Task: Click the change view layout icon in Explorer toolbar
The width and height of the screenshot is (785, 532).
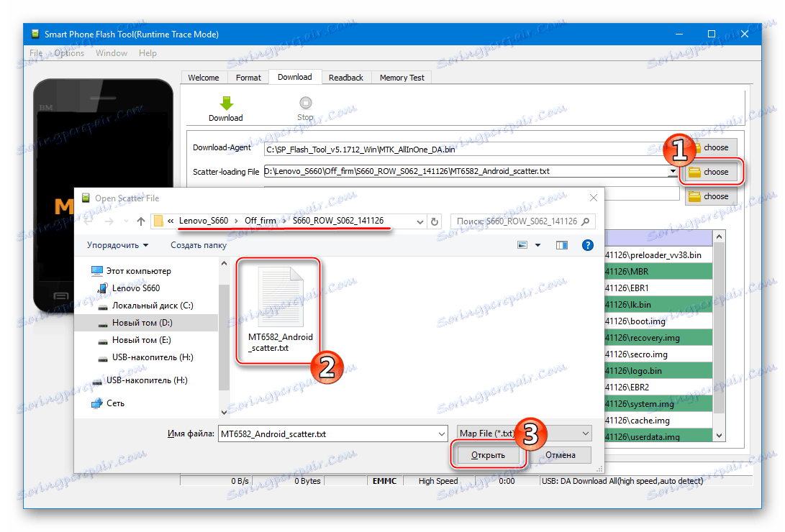Action: click(522, 244)
